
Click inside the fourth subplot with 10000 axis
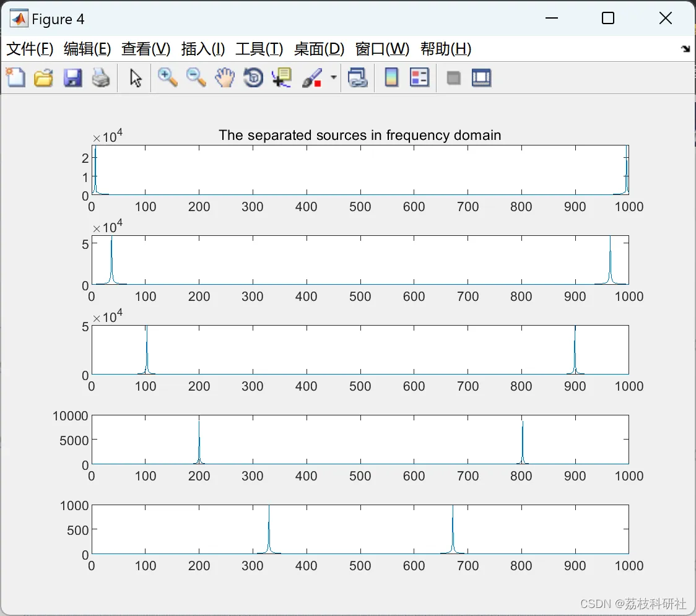[x=360, y=440]
